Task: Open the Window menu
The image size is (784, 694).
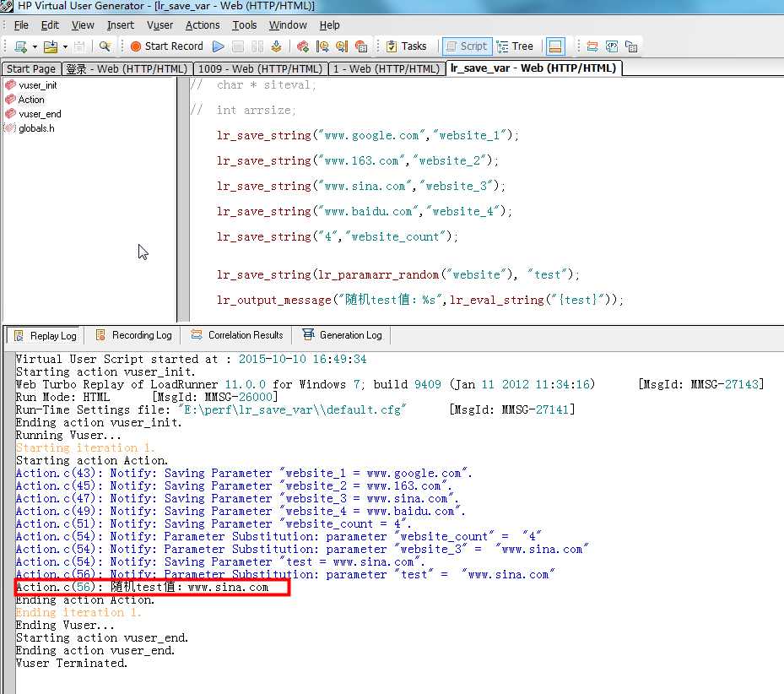Action: [x=288, y=25]
